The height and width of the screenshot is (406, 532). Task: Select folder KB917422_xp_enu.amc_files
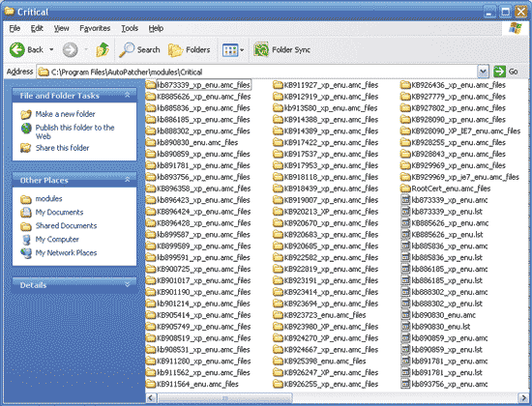326,142
